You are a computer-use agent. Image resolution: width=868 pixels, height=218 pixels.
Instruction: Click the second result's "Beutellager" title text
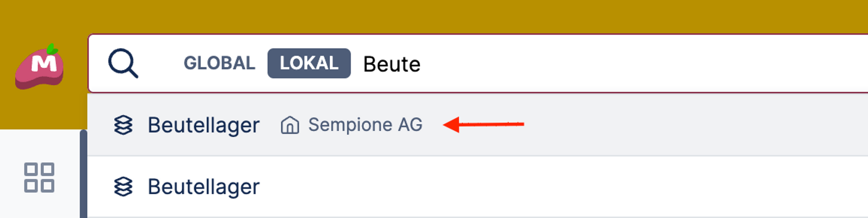click(x=204, y=187)
